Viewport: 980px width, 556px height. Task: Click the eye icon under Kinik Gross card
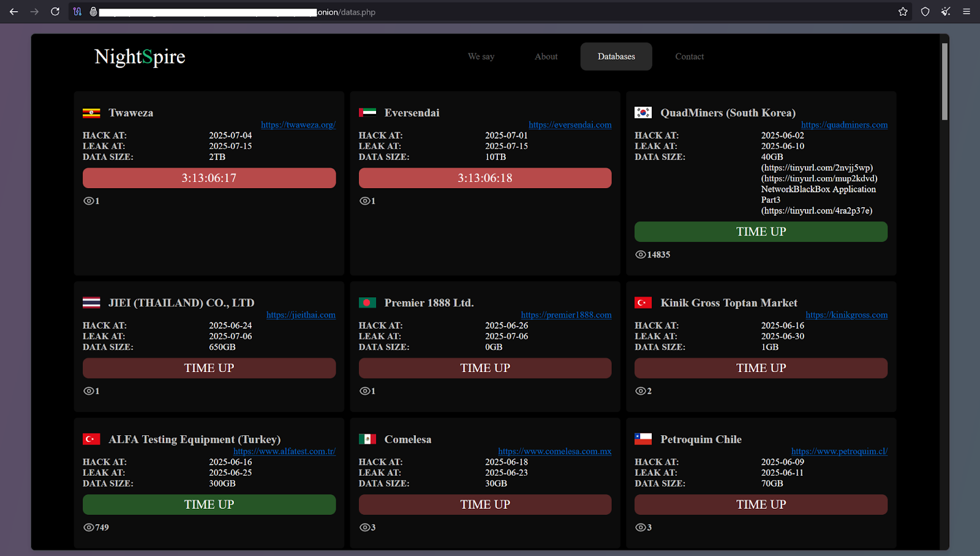pyautogui.click(x=641, y=391)
